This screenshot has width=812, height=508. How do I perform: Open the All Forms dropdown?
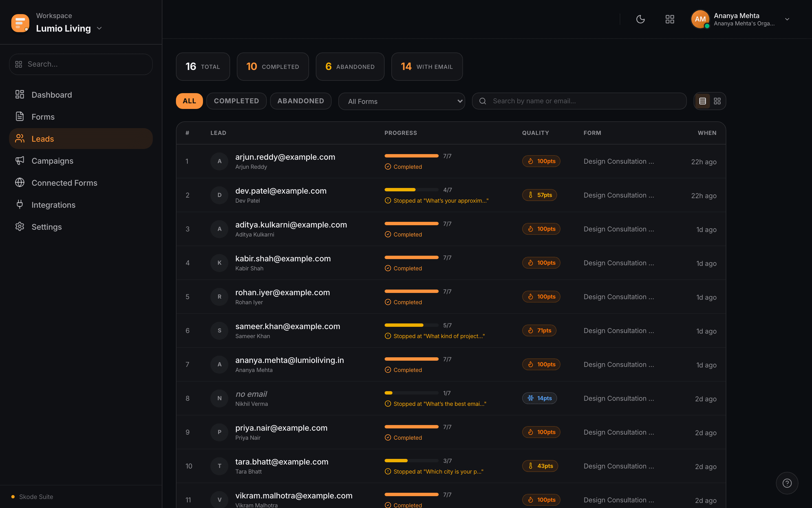(x=402, y=101)
